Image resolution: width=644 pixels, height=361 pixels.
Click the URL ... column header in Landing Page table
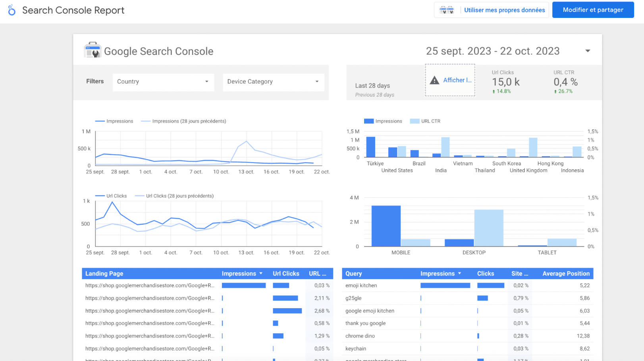click(318, 274)
